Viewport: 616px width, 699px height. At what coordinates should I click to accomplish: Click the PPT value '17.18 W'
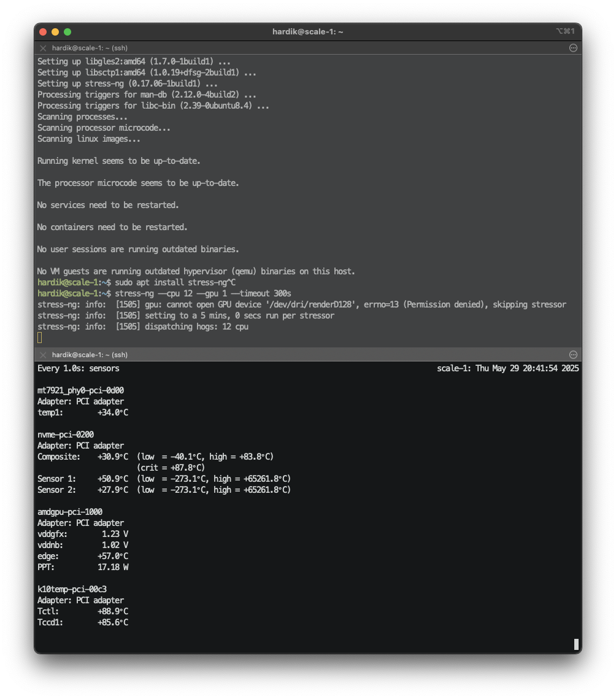click(114, 567)
